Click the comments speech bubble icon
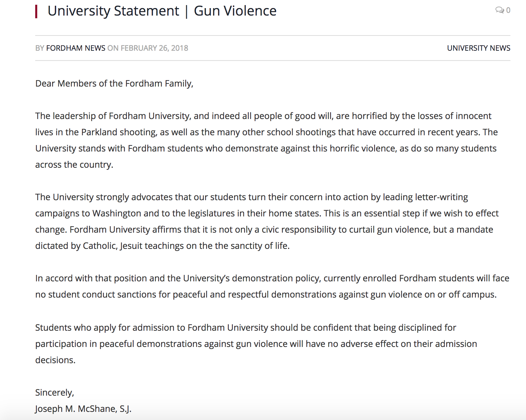This screenshot has width=526, height=420. (499, 10)
